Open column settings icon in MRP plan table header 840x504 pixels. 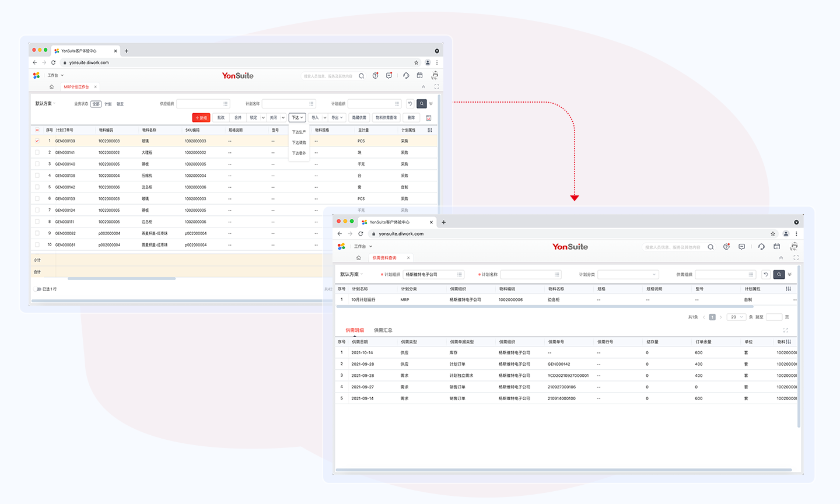click(x=430, y=130)
